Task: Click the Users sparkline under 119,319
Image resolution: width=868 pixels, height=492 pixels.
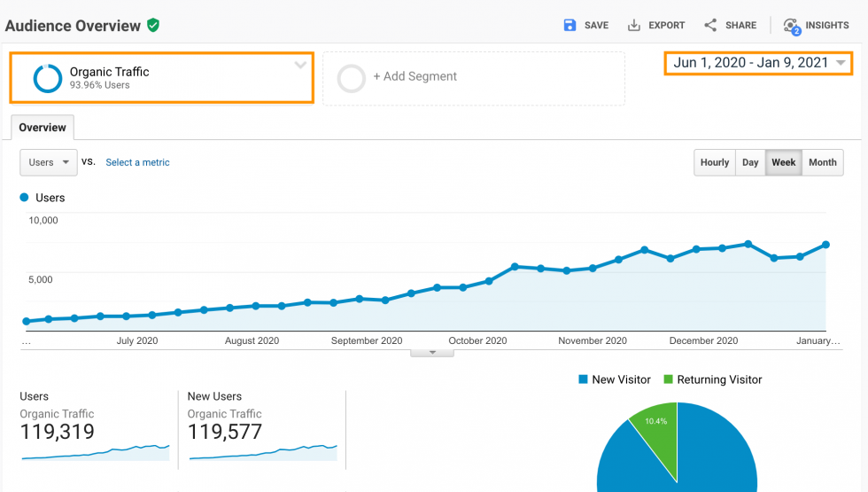Action: click(x=96, y=452)
